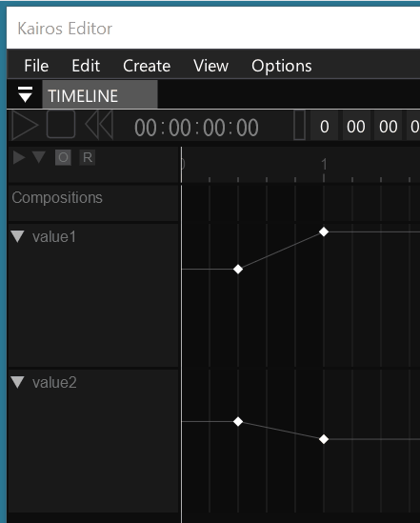Toggle the R button above Compositions
Image resolution: width=420 pixels, height=523 pixels.
click(x=88, y=157)
